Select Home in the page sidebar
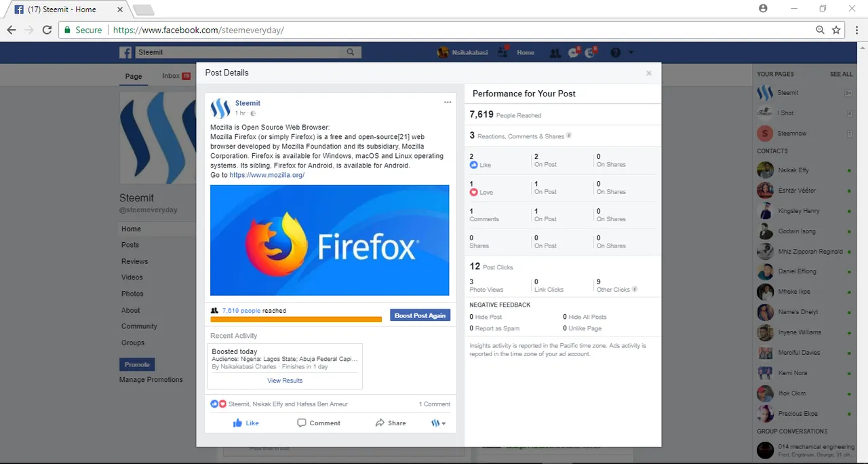868x464 pixels. (x=158, y=229)
